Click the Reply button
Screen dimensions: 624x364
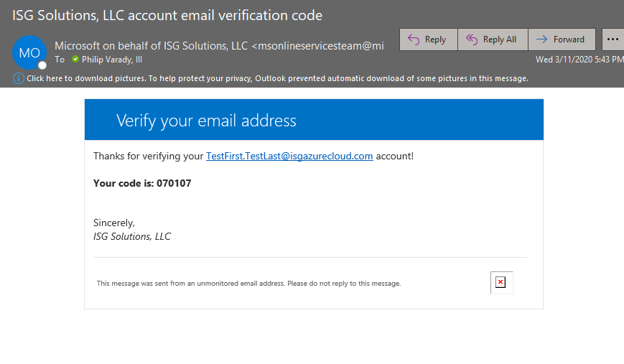[429, 39]
